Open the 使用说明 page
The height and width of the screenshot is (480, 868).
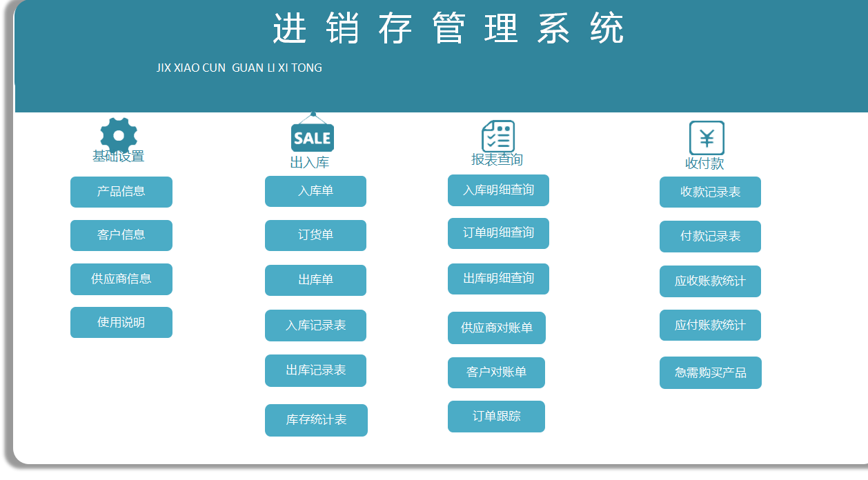[121, 322]
